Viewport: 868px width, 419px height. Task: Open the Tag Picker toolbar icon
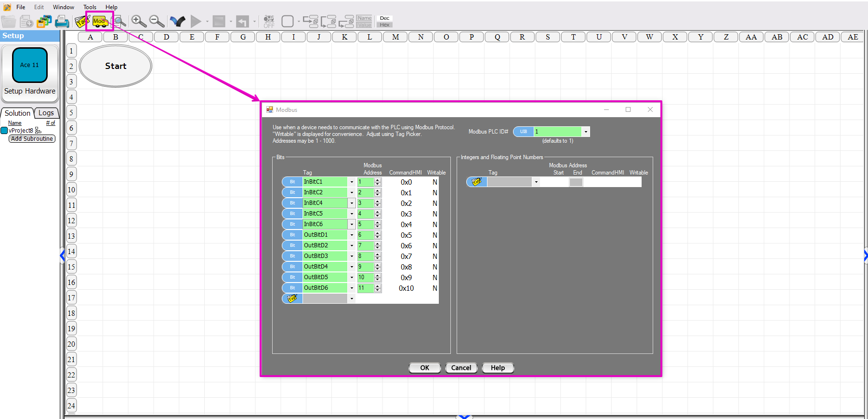81,21
